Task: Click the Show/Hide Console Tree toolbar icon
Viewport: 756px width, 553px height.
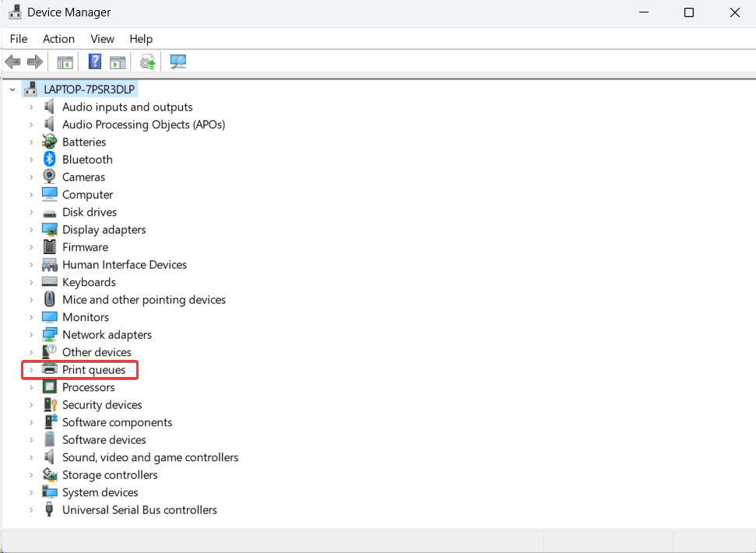Action: click(65, 62)
